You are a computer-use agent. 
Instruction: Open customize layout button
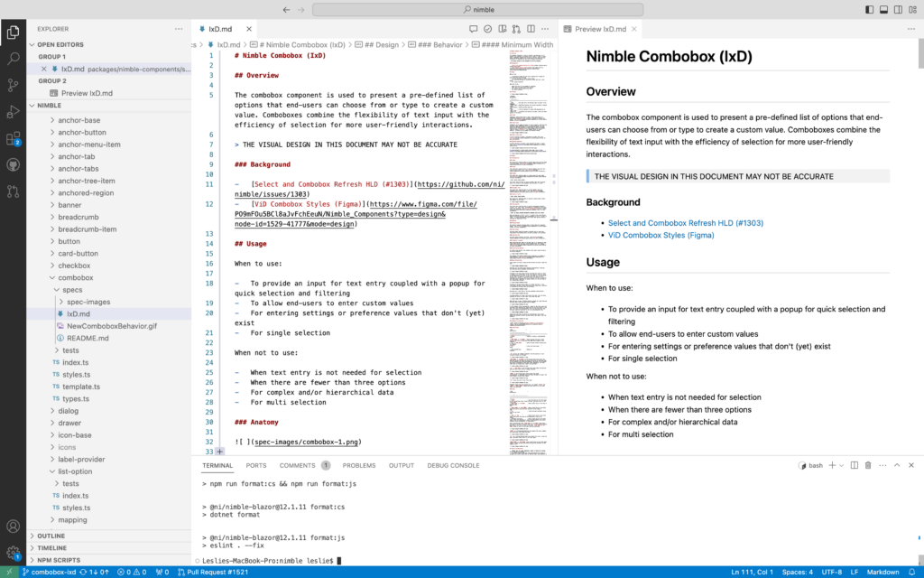click(913, 9)
